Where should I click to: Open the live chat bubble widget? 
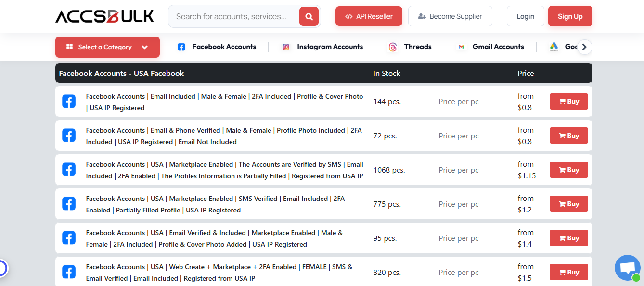628,268
